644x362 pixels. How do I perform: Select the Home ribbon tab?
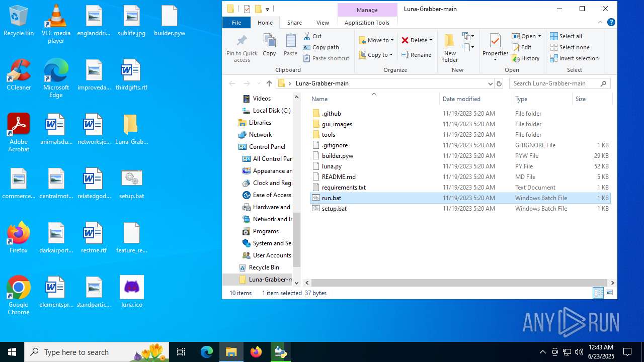pos(265,23)
